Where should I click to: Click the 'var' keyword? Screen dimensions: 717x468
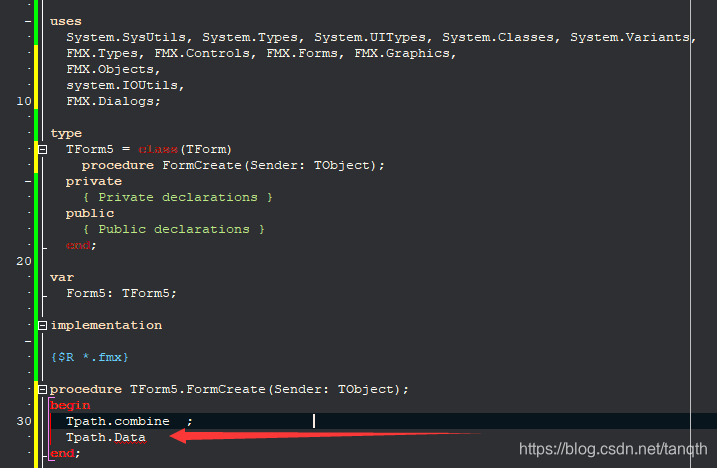click(62, 278)
